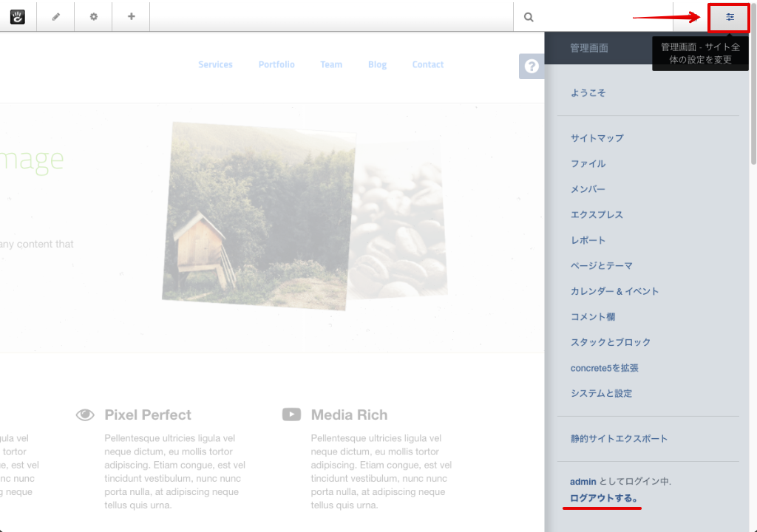Open the ファイル dashboard menu item
This screenshot has height=532, width=757.
click(588, 164)
